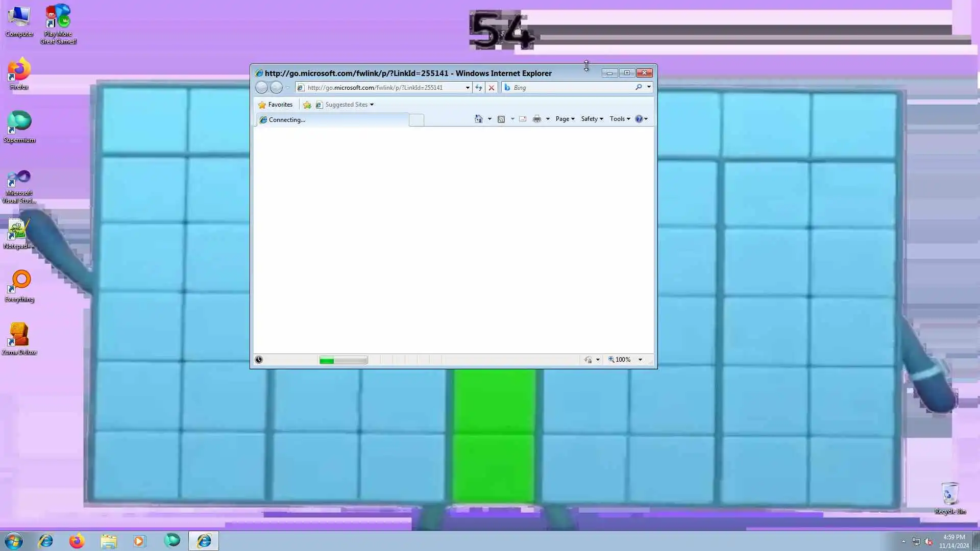
Task: Click the Bing search magnifier icon
Action: (639, 87)
